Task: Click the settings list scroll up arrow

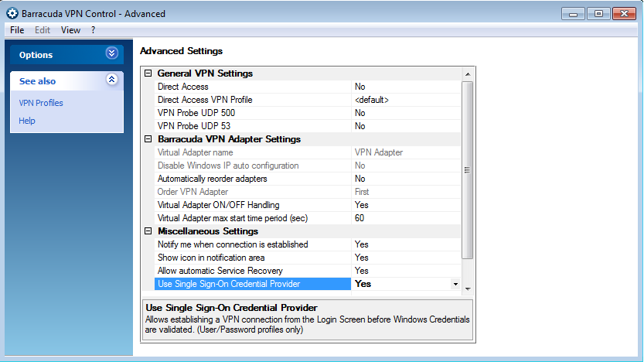Action: 468,74
